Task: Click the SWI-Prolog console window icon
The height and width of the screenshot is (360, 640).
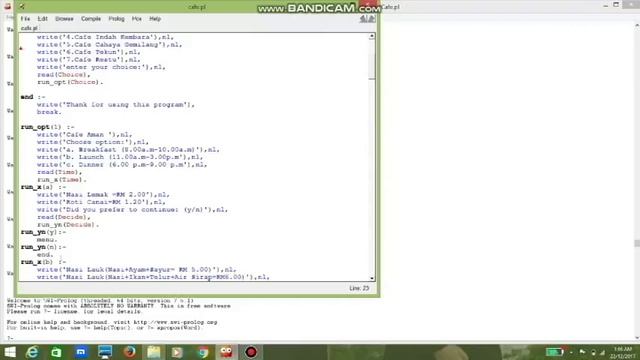Action: click(x=7, y=6)
